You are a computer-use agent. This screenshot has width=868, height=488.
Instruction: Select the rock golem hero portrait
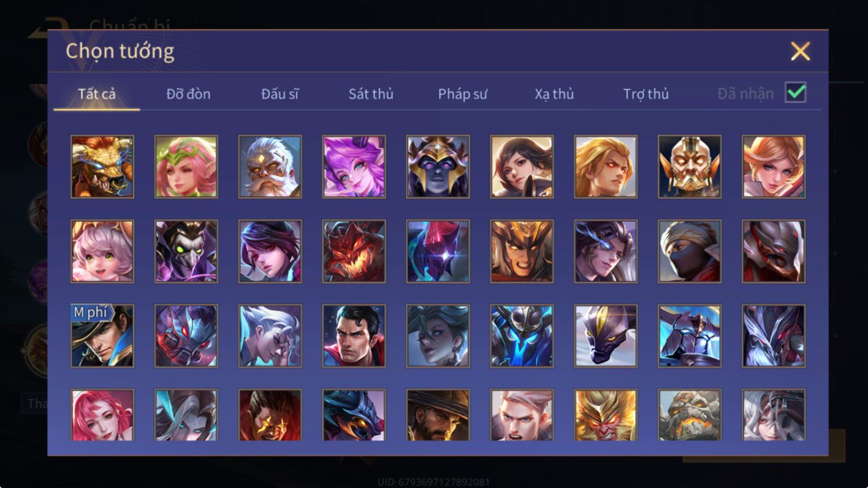pyautogui.click(x=689, y=415)
